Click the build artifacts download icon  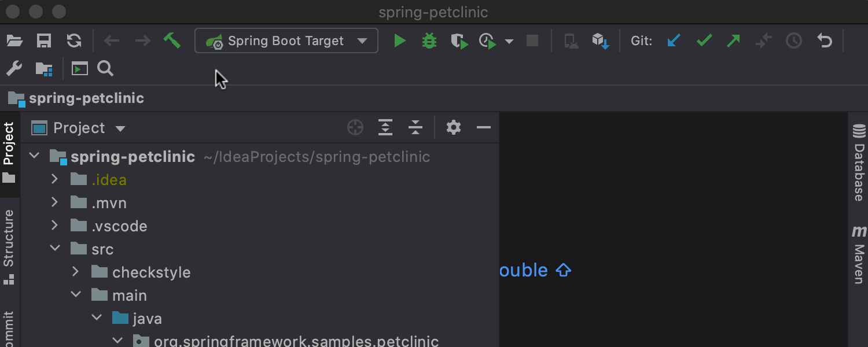click(x=601, y=41)
